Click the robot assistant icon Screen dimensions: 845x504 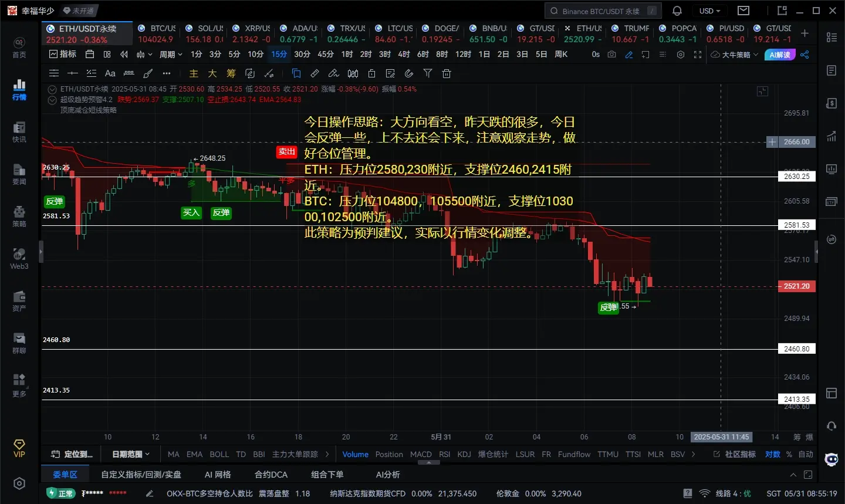832,459
